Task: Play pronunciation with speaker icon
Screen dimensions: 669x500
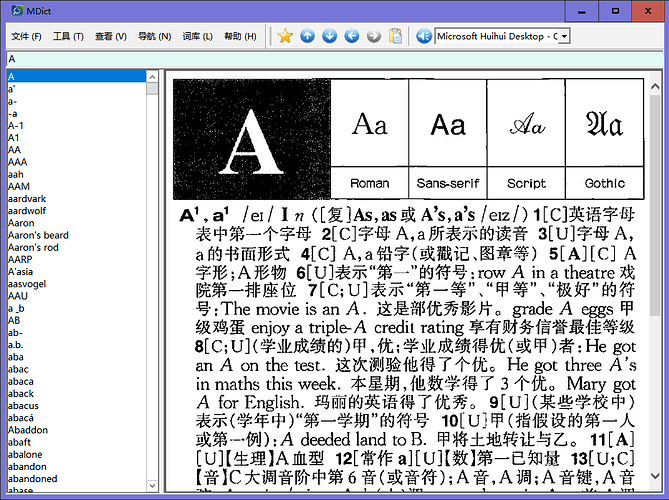Action: [x=424, y=36]
